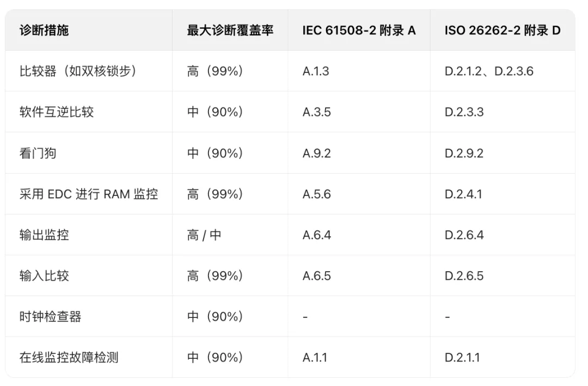Select the 输入比较 cell
Image resolution: width=588 pixels, height=386 pixels.
[44, 276]
